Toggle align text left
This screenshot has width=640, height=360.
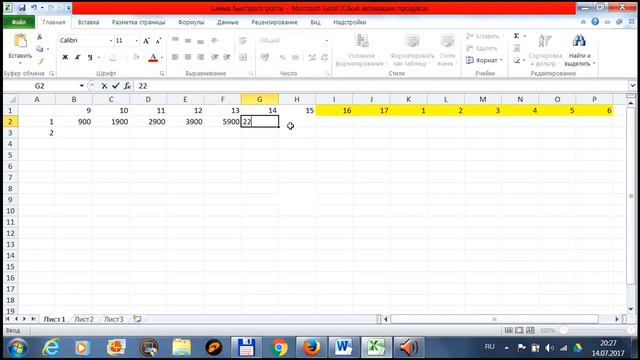pyautogui.click(x=175, y=57)
